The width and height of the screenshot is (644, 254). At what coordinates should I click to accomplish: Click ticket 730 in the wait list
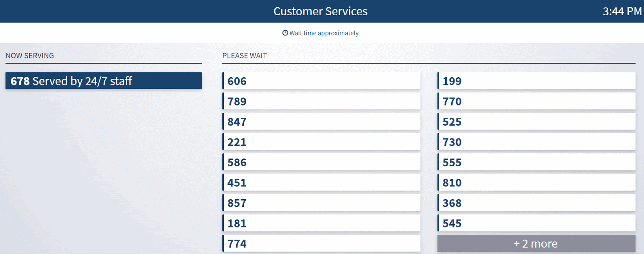coord(536,142)
